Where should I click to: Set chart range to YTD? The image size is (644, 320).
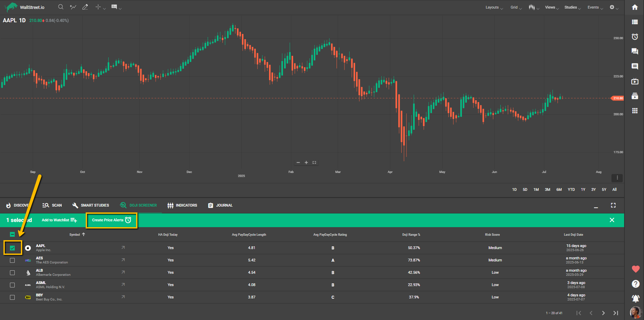pos(571,189)
